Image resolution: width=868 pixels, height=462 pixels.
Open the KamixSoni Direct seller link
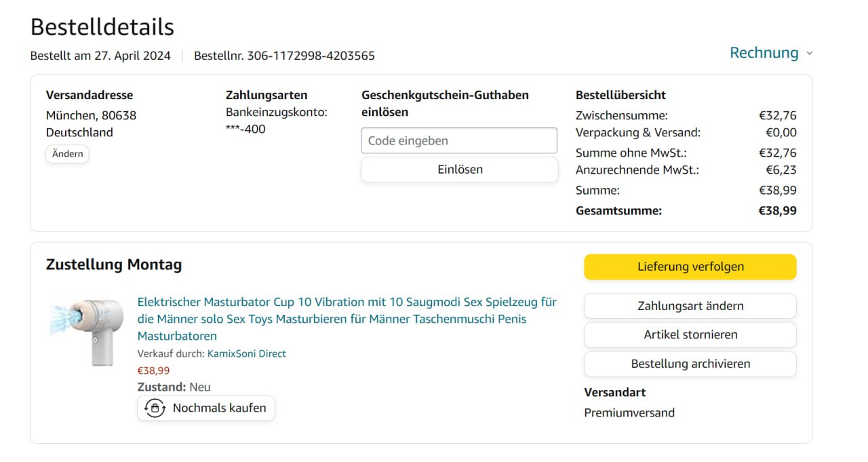pos(246,353)
